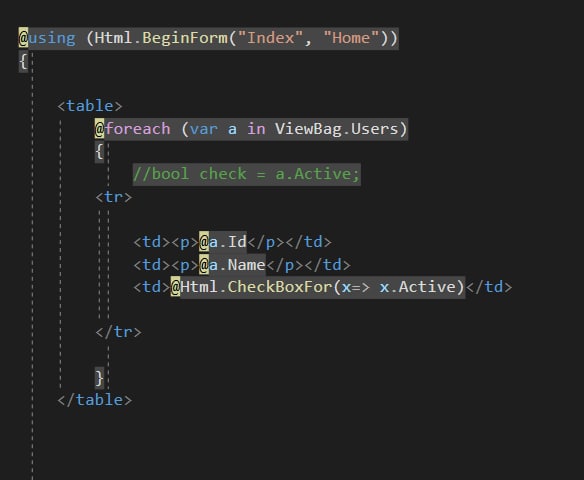Click 'x.Active' in the lambda
Image resolution: width=584 pixels, height=480 pixels.
(x=417, y=287)
